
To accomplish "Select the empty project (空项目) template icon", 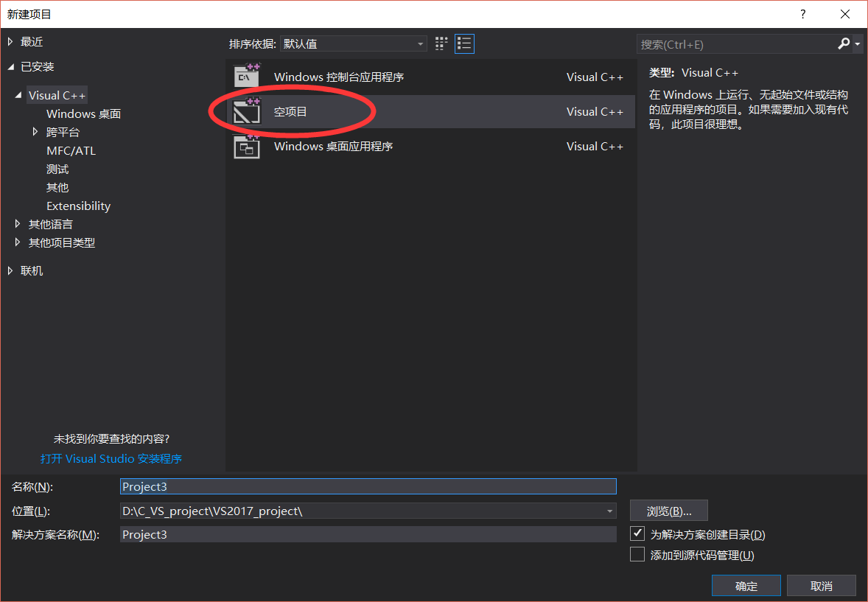I will tap(247, 111).
